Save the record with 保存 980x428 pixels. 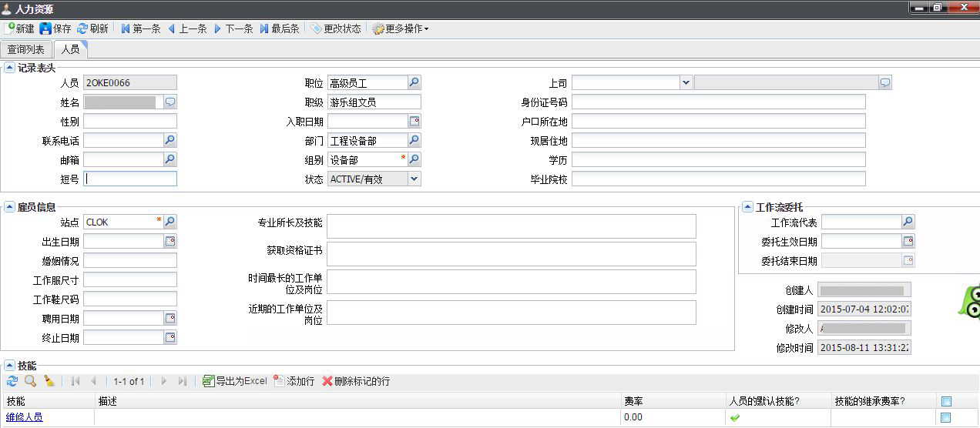click(55, 28)
